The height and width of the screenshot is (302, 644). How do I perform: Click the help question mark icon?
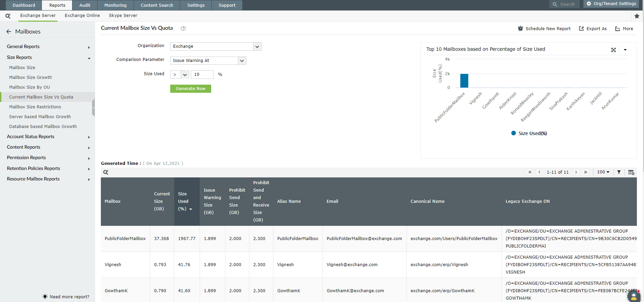[x=183, y=28]
